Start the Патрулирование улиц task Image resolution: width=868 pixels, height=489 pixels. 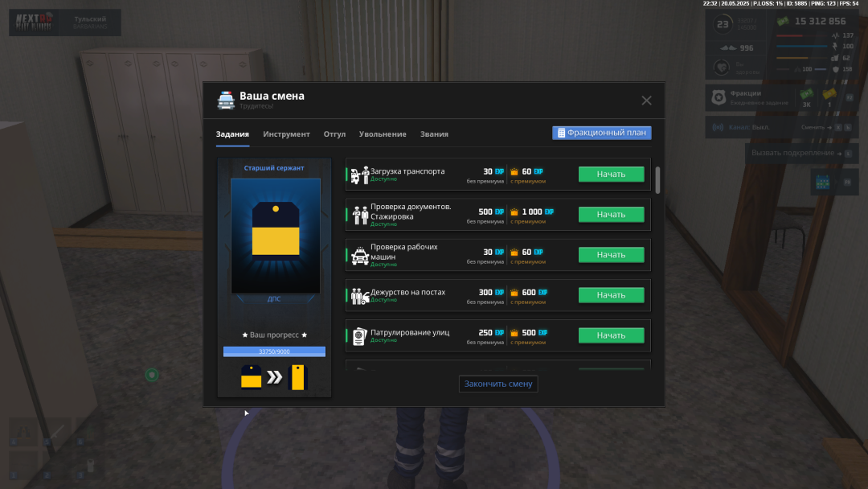pyautogui.click(x=611, y=335)
